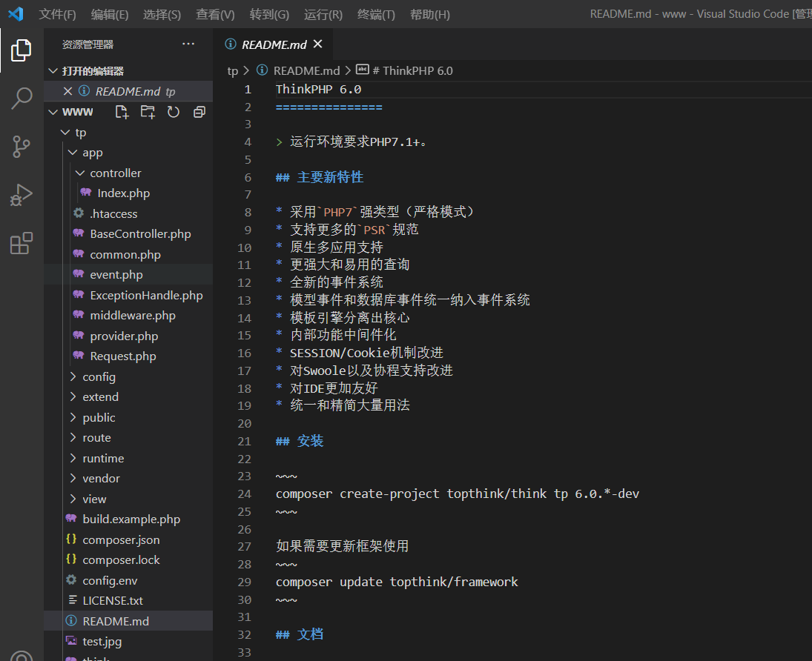Screen dimensions: 812x661
Task: Open explorer's more actions ellipsis menu
Action: tap(188, 44)
